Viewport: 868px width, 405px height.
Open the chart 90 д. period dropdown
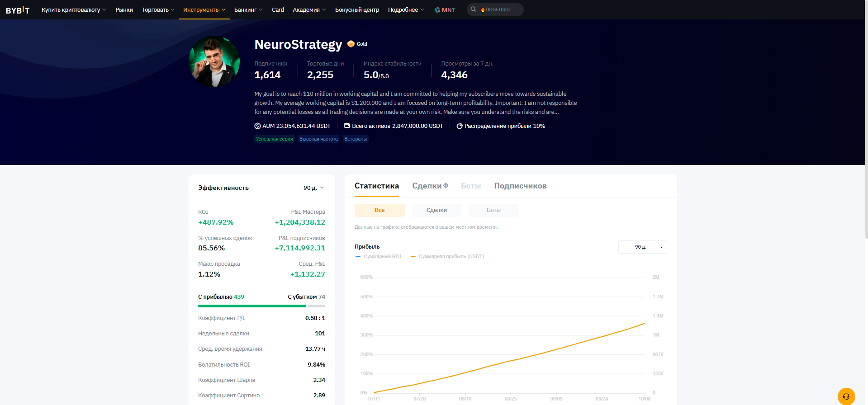tap(642, 247)
